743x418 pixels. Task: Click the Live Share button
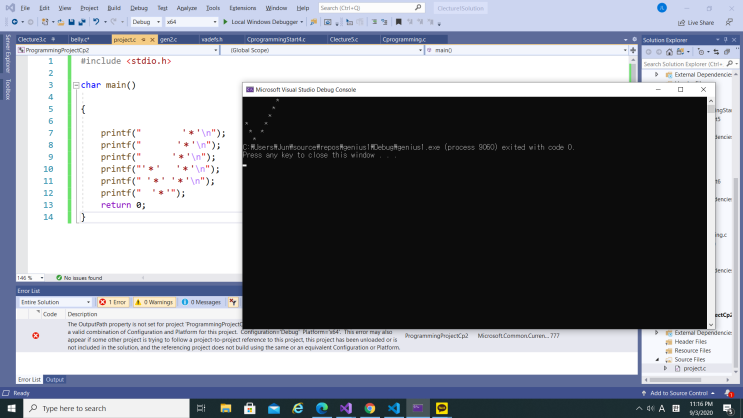point(696,22)
